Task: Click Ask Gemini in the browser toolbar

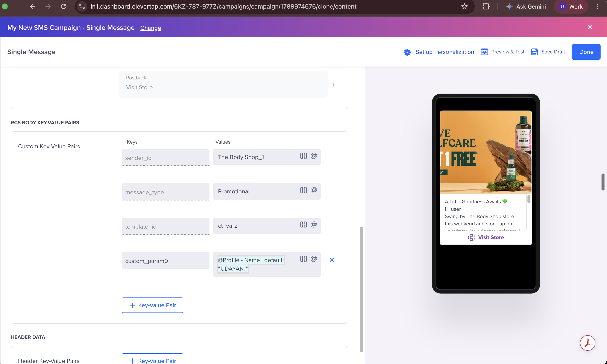Action: point(526,6)
